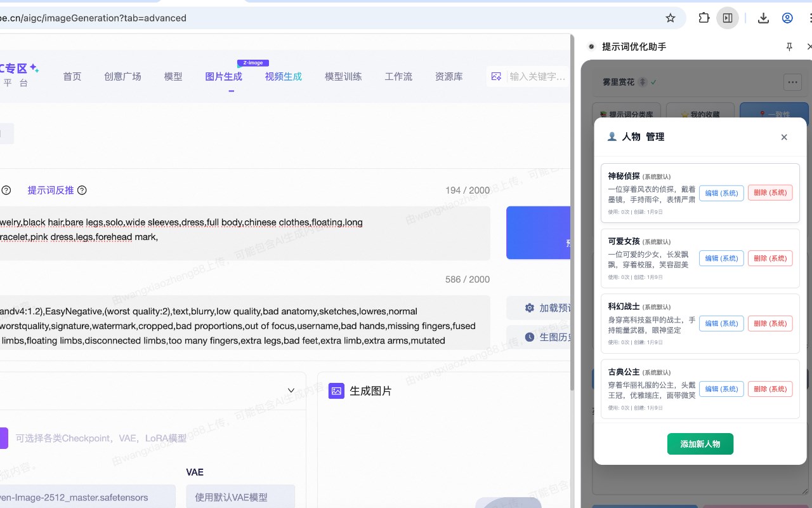
Task: Click into the positive prompt text area
Action: click(x=245, y=233)
